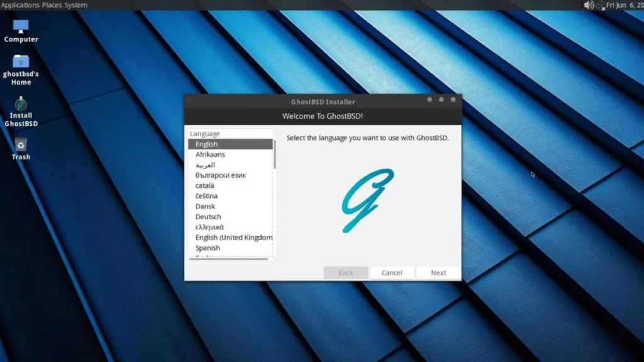Viewport: 644px width, 362px height.
Task: Click the horizontal scrollbar below language list
Action: (x=228, y=259)
